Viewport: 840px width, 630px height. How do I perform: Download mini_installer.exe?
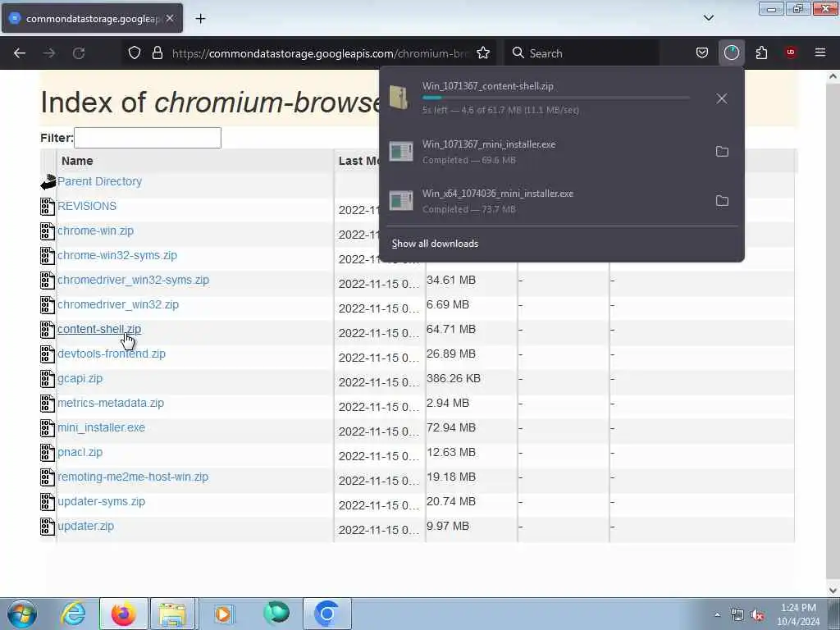tap(101, 428)
